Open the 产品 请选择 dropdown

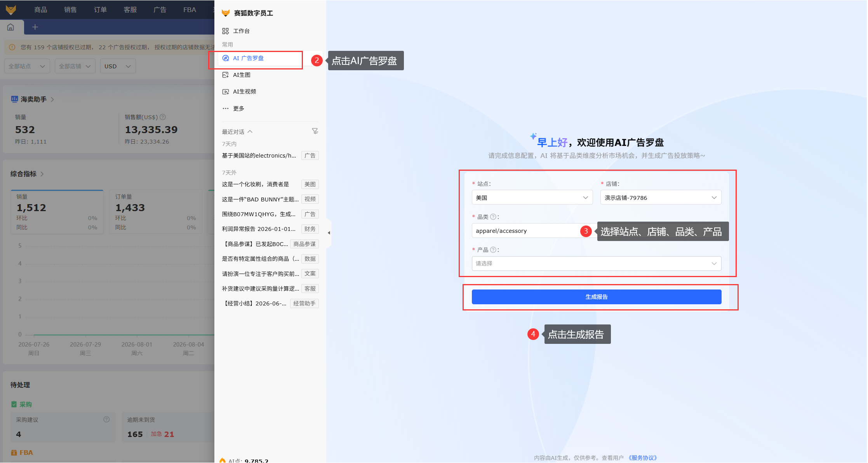point(597,264)
